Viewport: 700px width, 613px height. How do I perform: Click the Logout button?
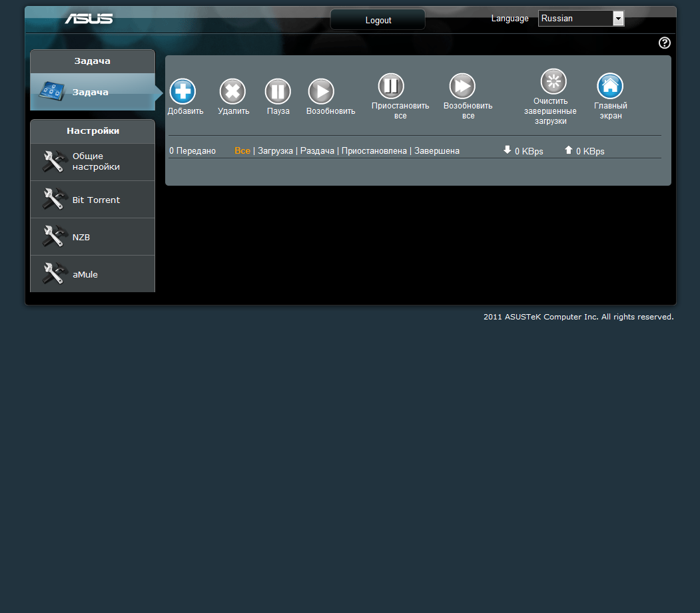point(378,20)
